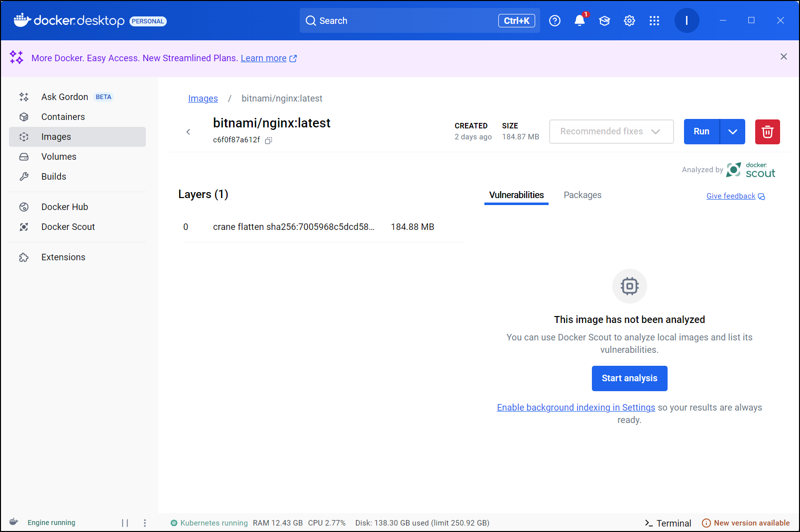Click the Ctrl+K shortcut badge

pyautogui.click(x=516, y=20)
